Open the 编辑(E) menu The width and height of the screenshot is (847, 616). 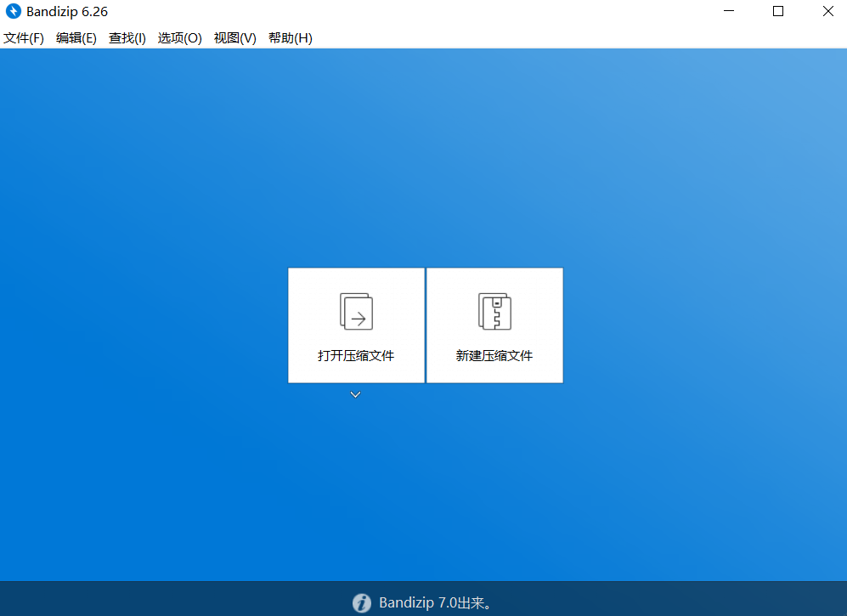click(76, 38)
